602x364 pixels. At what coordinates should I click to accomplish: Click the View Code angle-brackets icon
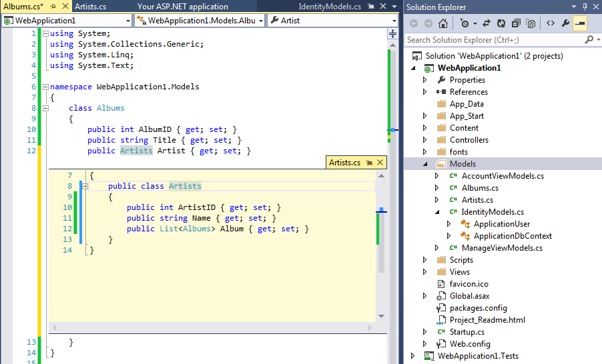click(x=551, y=23)
